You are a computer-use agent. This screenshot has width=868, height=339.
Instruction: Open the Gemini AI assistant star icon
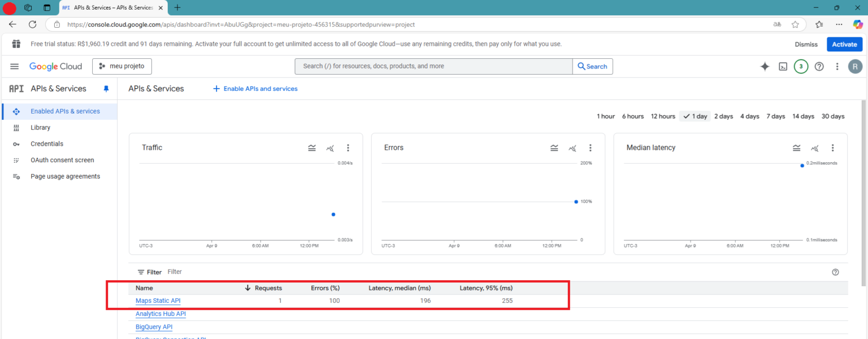point(765,66)
